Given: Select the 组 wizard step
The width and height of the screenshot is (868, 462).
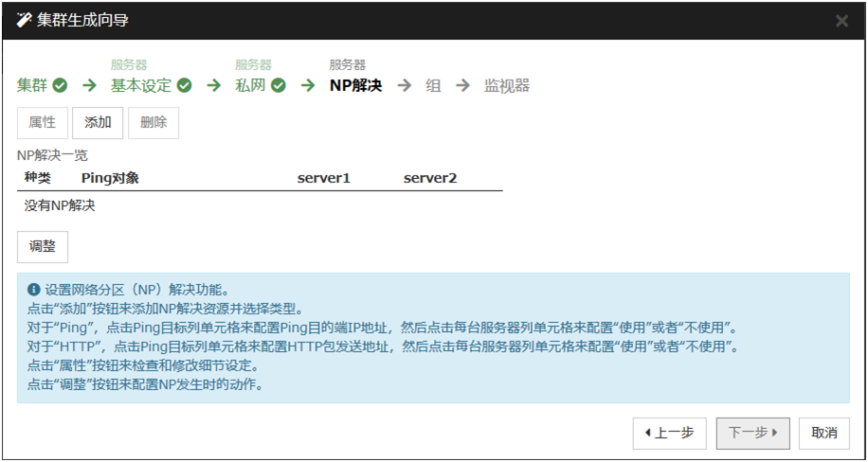Looking at the screenshot, I should 433,86.
